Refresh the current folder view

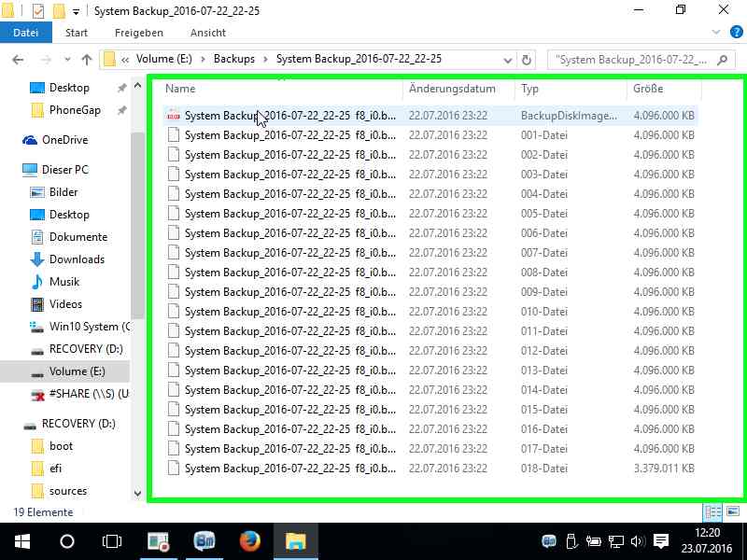tap(527, 60)
